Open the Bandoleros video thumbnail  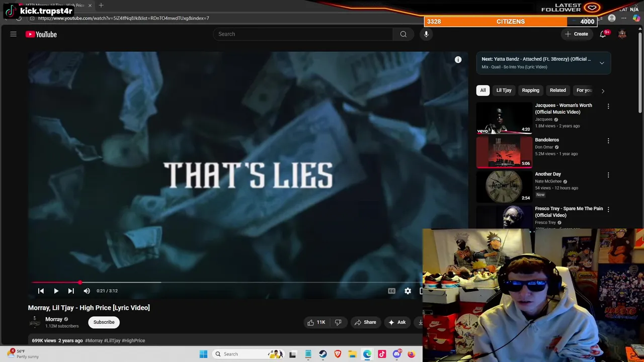tap(504, 152)
